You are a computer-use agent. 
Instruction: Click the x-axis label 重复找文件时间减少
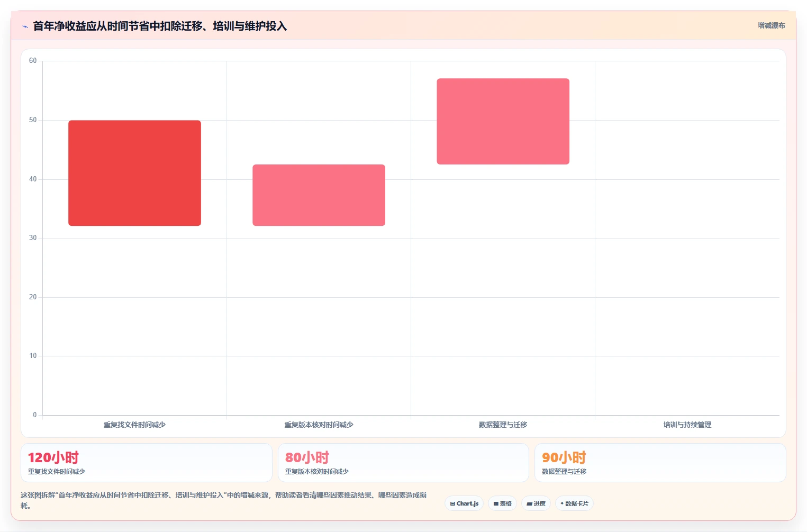(134, 425)
